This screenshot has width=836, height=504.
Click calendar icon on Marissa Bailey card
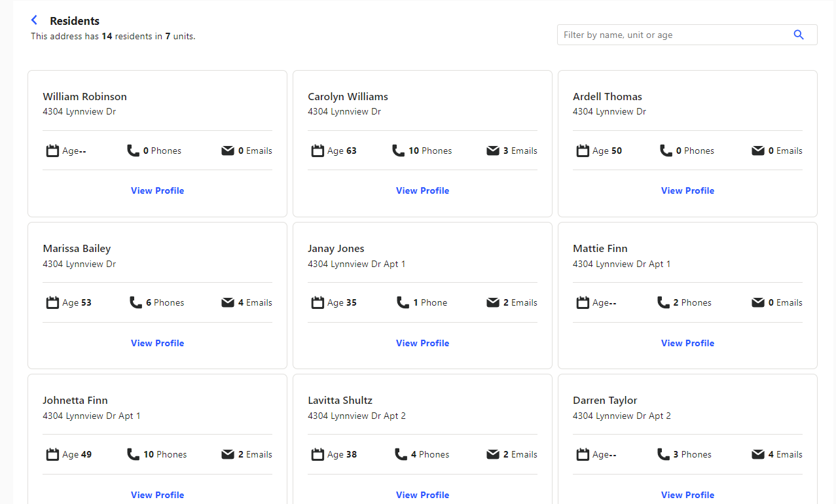(53, 302)
